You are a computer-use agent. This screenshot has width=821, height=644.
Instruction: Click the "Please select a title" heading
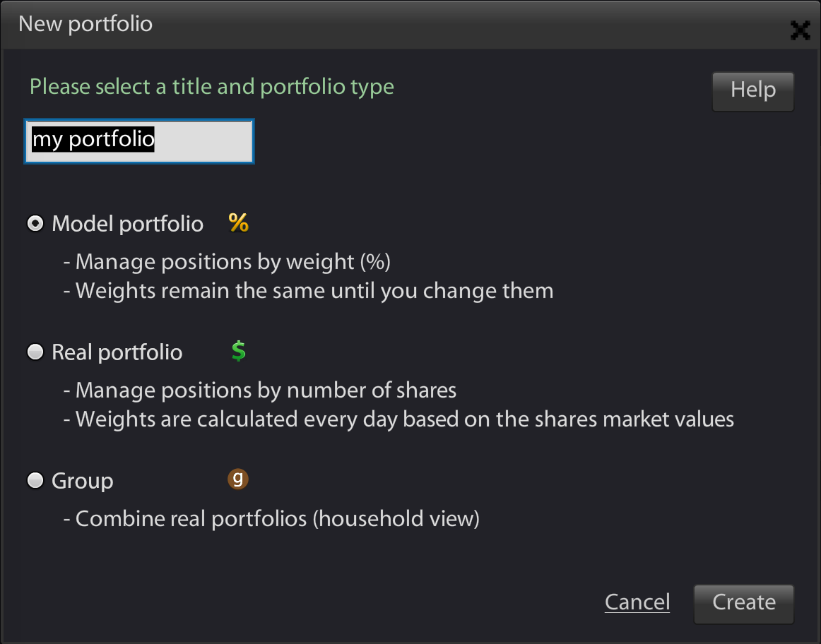[211, 87]
